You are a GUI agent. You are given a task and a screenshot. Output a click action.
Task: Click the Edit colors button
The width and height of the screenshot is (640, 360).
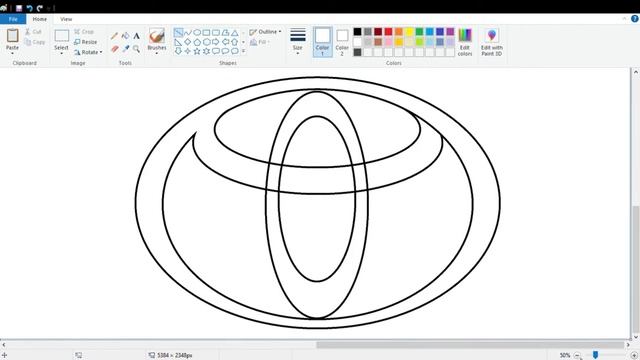465,42
